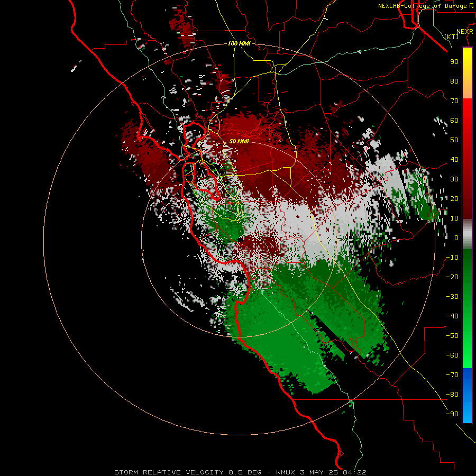476x476 pixels.
Task: Click the 3 MAY 25 date text
Action: point(319,472)
